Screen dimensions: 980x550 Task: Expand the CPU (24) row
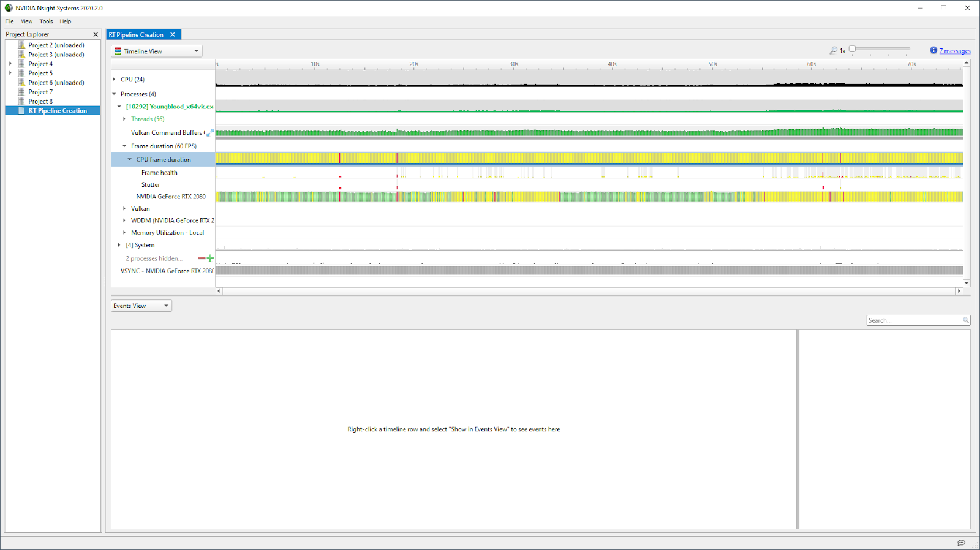click(x=115, y=80)
